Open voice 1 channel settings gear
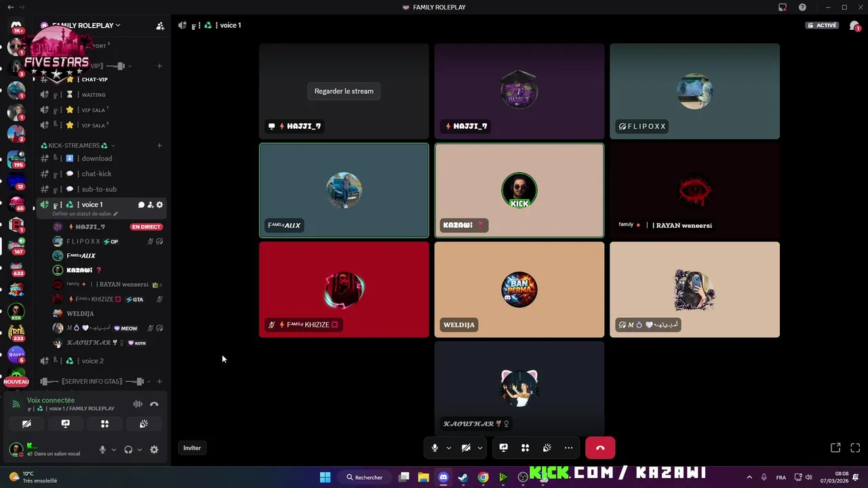This screenshot has height=488, width=868. [159, 205]
